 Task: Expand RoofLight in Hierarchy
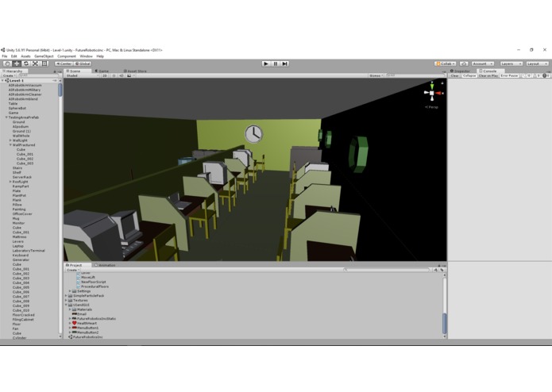coord(10,182)
